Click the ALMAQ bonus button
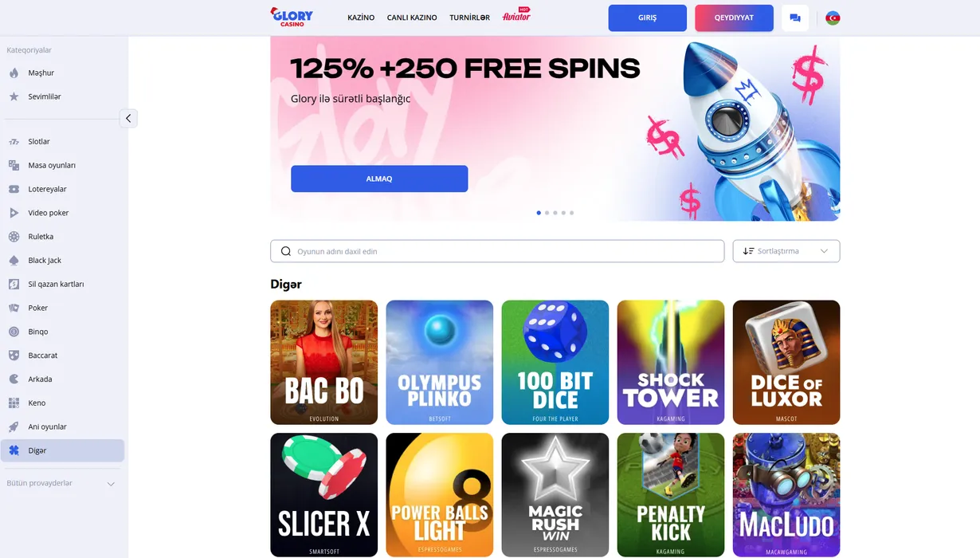The height and width of the screenshot is (558, 980). click(x=379, y=179)
